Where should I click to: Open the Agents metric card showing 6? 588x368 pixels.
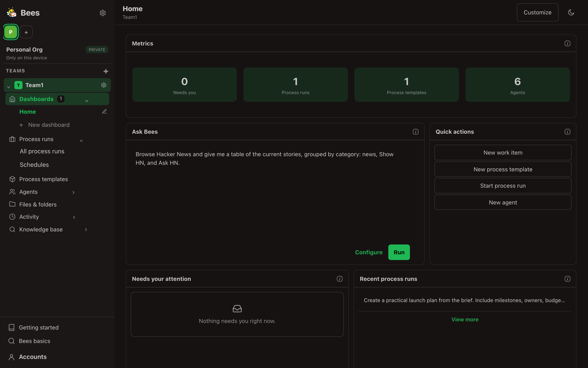click(517, 85)
